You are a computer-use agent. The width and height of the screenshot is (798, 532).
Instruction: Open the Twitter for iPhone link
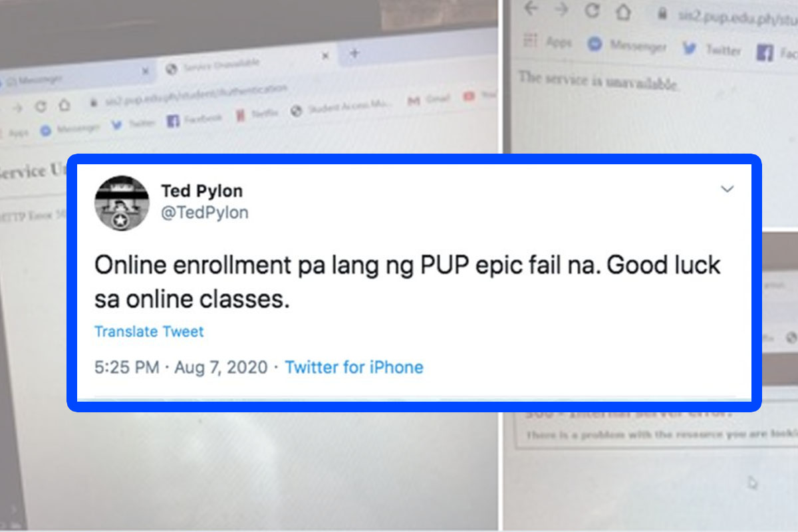click(354, 367)
